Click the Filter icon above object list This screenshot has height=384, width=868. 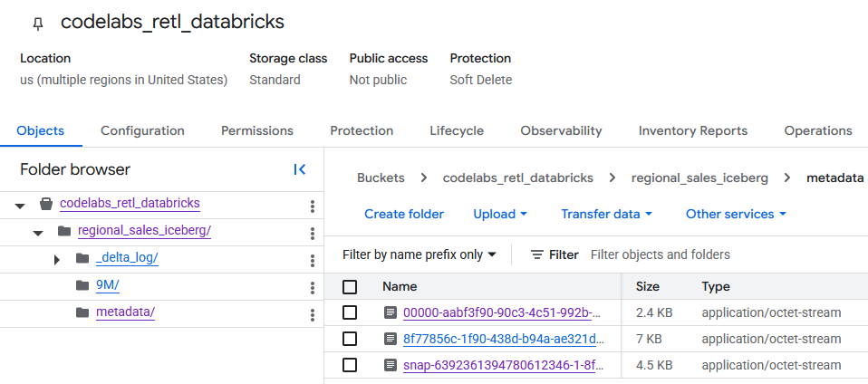coord(537,254)
